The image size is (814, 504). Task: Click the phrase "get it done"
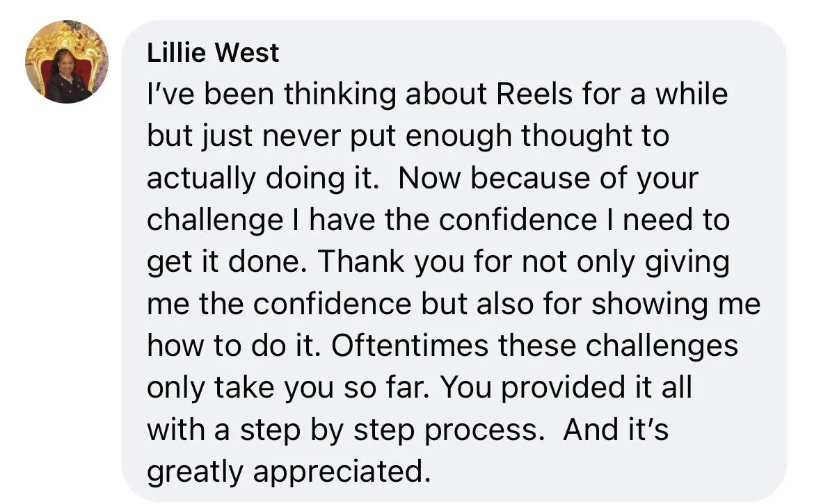[x=223, y=261]
